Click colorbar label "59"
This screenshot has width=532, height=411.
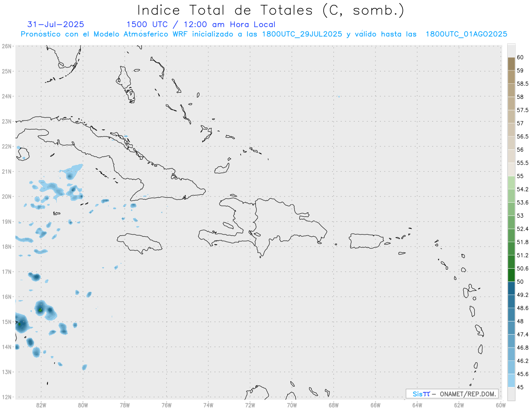pos(520,70)
